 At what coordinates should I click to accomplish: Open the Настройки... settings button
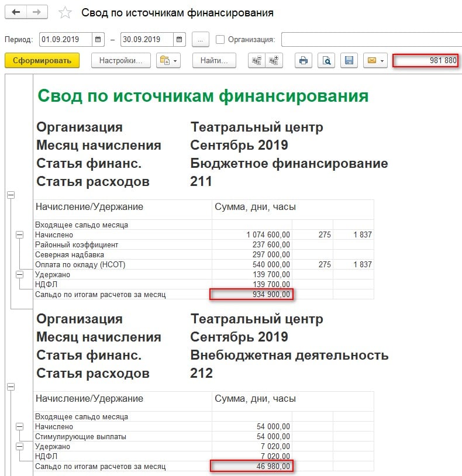(x=121, y=60)
